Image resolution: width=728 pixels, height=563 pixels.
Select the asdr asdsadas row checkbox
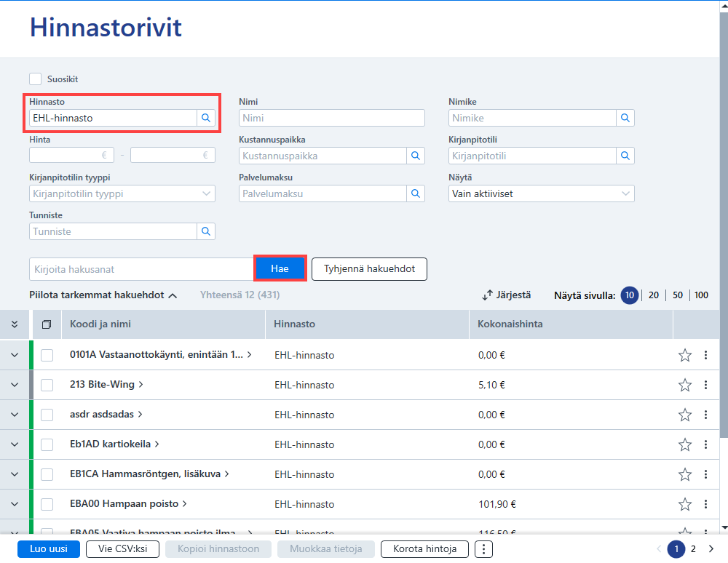click(x=47, y=415)
